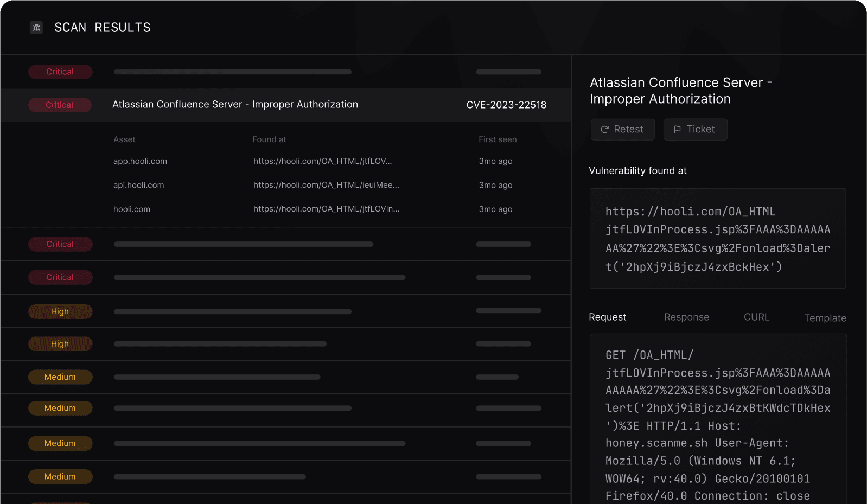Click the SCAN RESULTS heading
The width and height of the screenshot is (867, 504).
[x=103, y=28]
